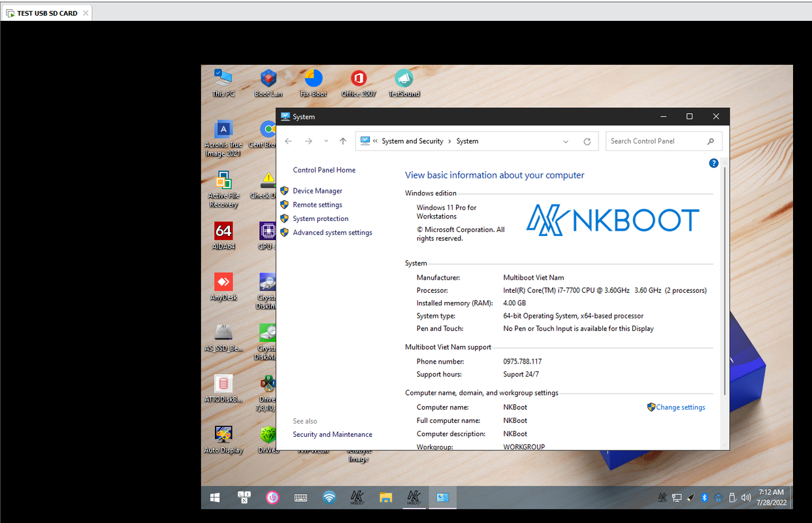Screen dimensions: 812x523
Task: Click the Bluetooth tray icon
Action: 705,498
